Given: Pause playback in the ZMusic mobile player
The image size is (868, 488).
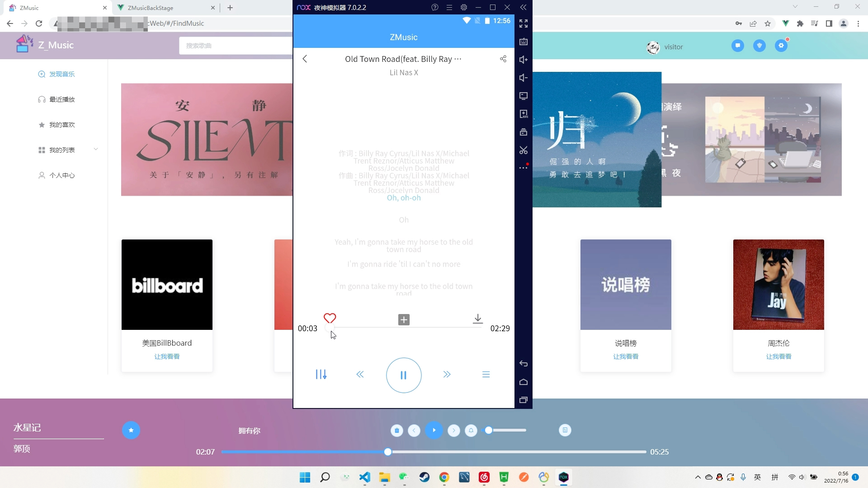Looking at the screenshot, I should pyautogui.click(x=403, y=375).
